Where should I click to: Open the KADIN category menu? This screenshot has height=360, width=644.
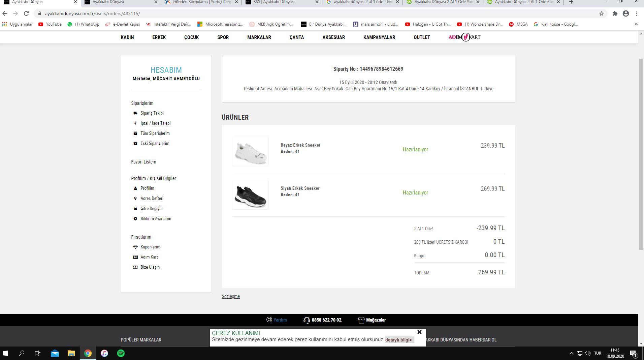point(127,37)
